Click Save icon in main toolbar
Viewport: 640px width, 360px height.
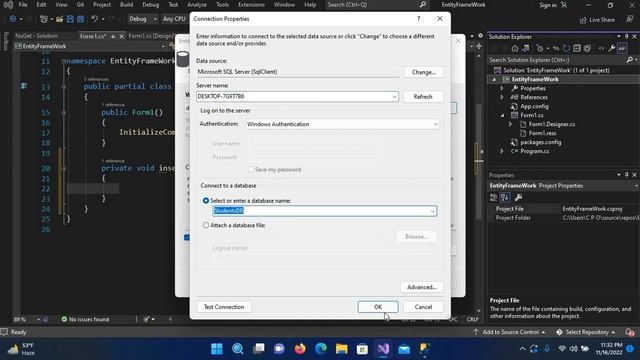pyautogui.click(x=70, y=19)
